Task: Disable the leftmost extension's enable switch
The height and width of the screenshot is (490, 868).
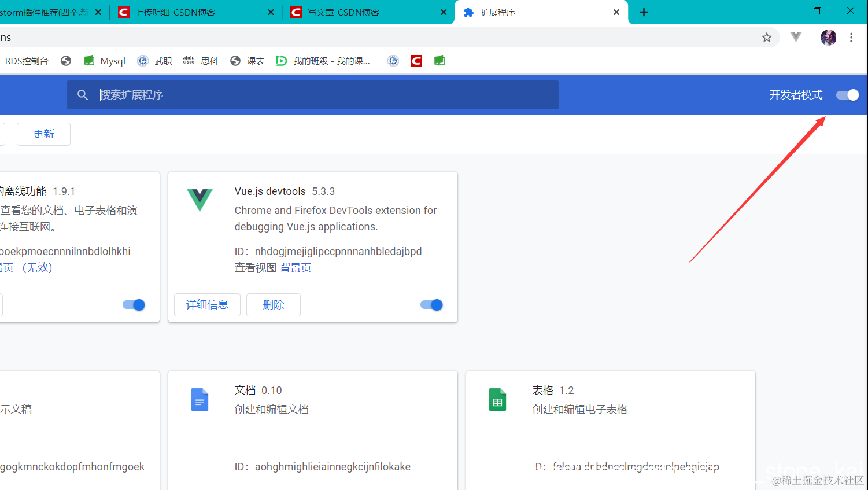Action: click(x=133, y=305)
